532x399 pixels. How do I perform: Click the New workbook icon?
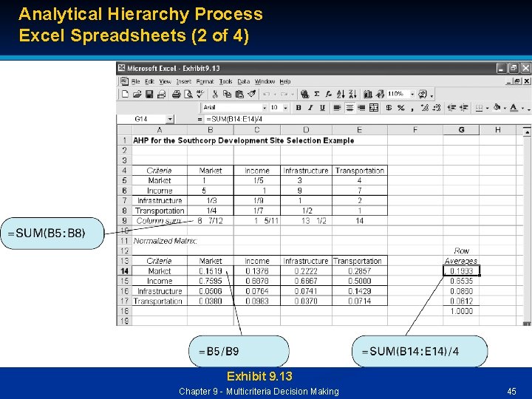pos(125,94)
